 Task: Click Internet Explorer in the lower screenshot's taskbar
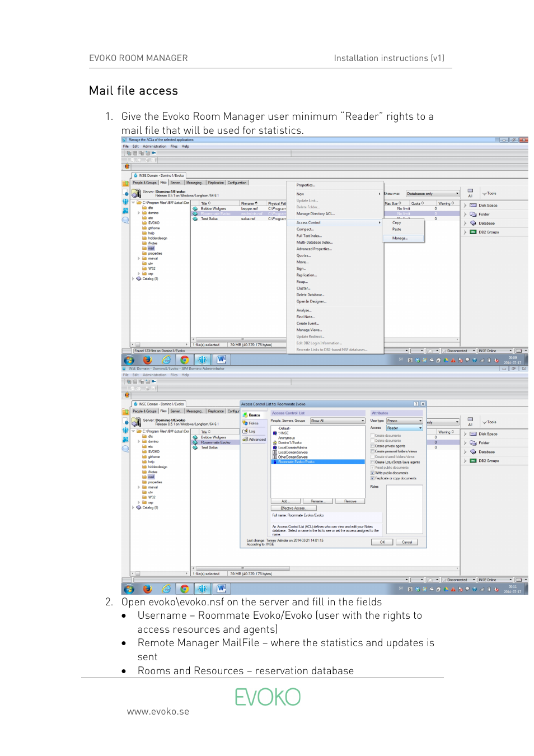coord(166,589)
